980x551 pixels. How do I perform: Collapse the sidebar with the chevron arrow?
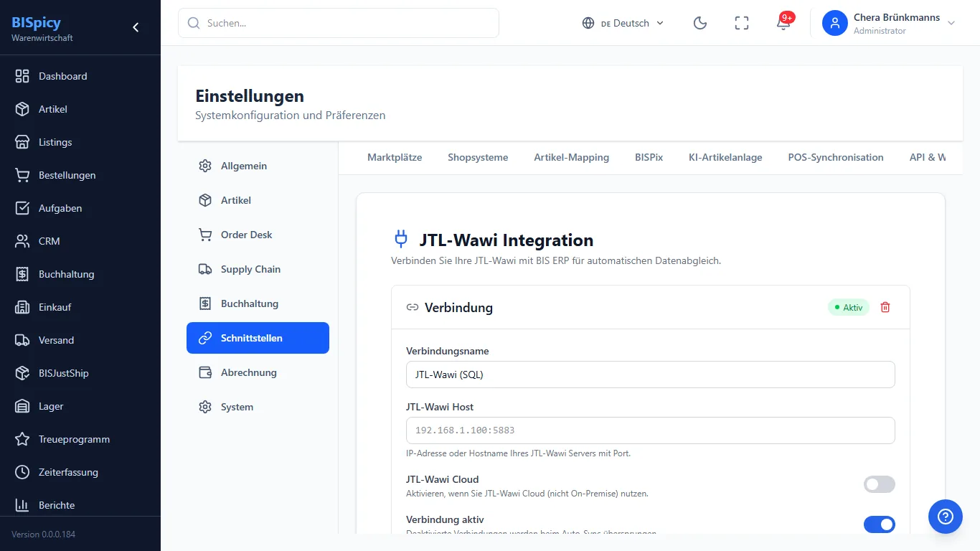click(136, 27)
